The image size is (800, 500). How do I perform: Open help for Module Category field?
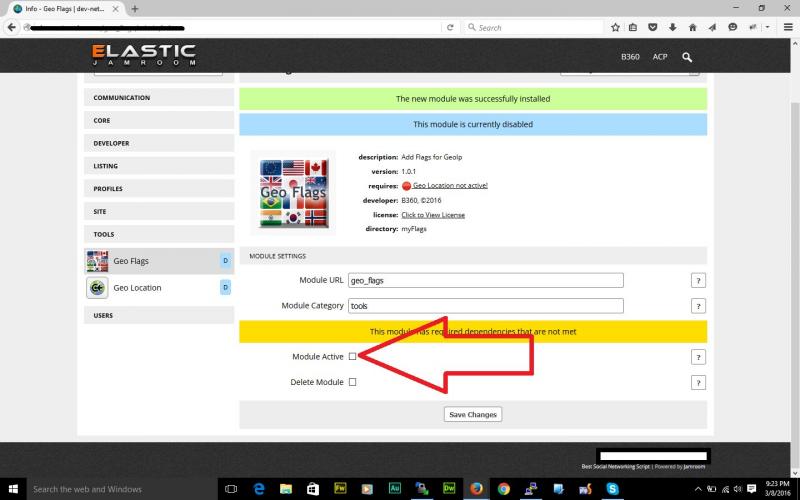698,306
